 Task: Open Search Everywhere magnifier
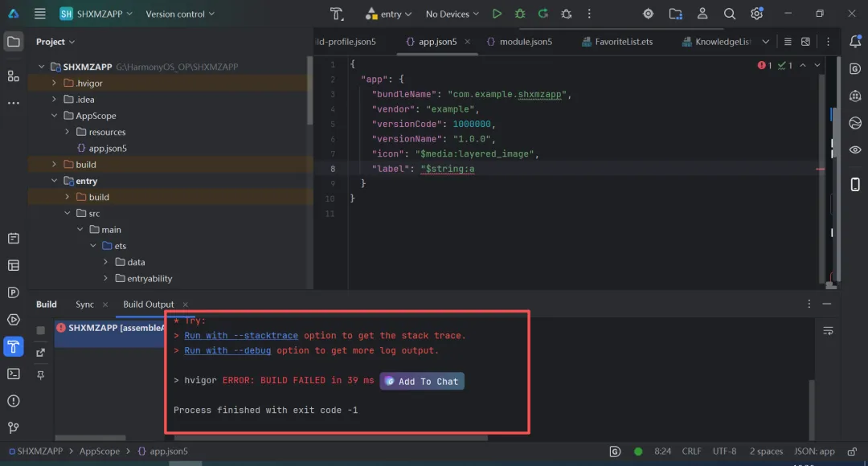tap(730, 14)
